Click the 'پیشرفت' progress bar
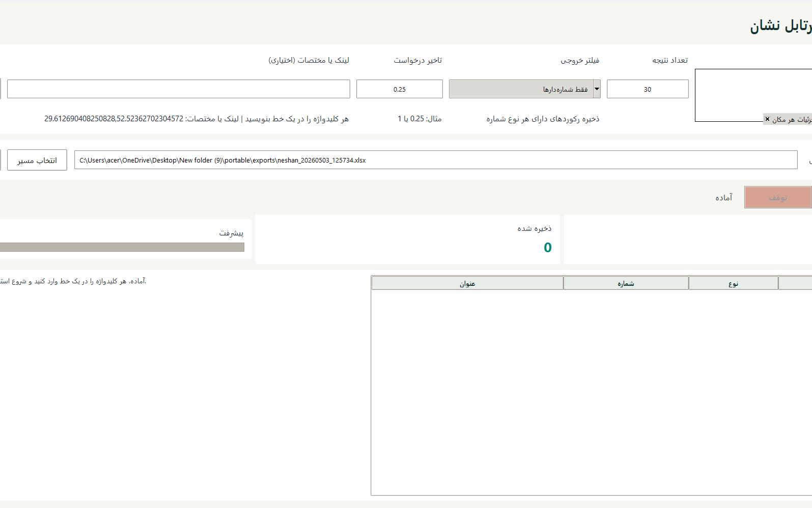The image size is (812, 508). (122, 247)
